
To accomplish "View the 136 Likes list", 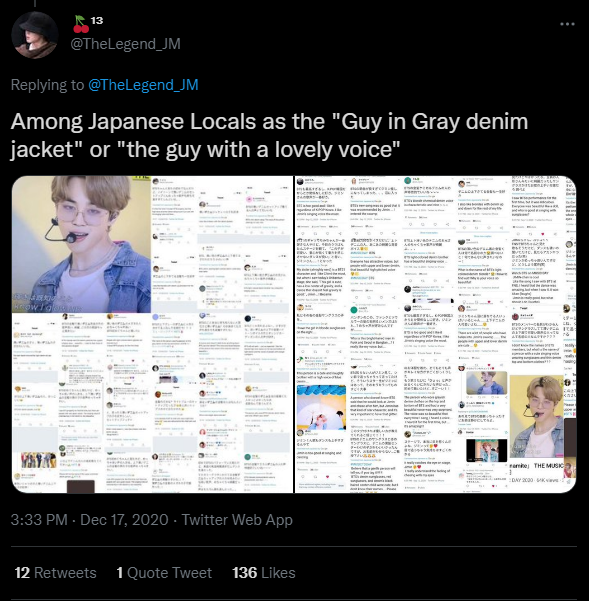I will click(264, 573).
